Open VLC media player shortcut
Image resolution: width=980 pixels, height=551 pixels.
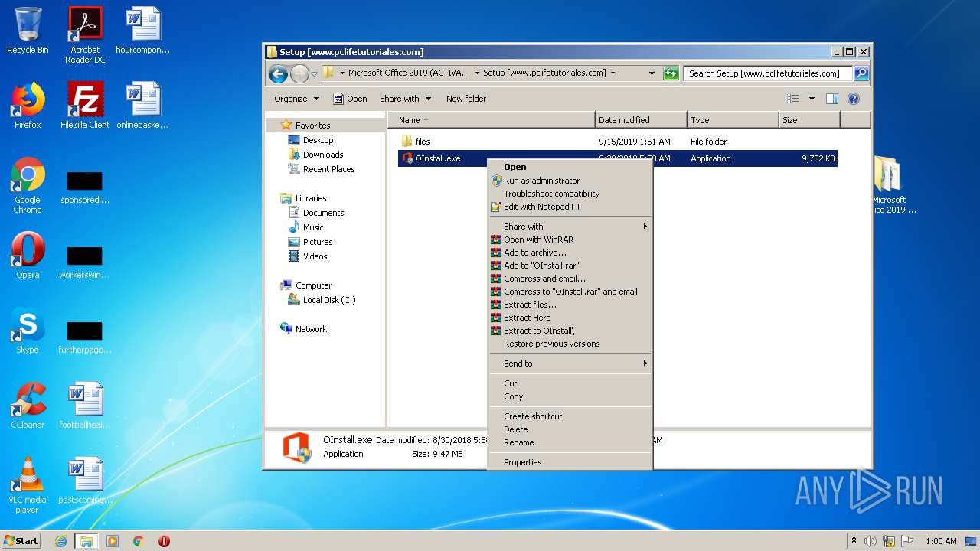coord(28,485)
